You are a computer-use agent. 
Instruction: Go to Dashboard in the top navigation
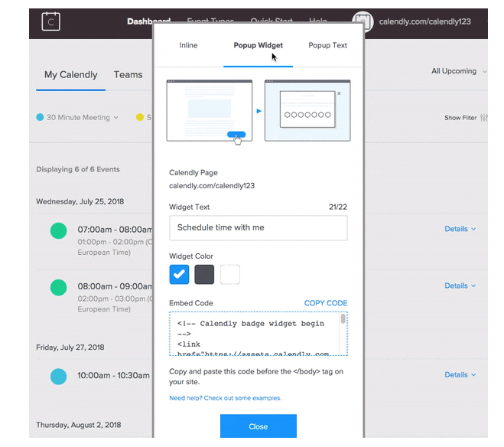click(148, 21)
